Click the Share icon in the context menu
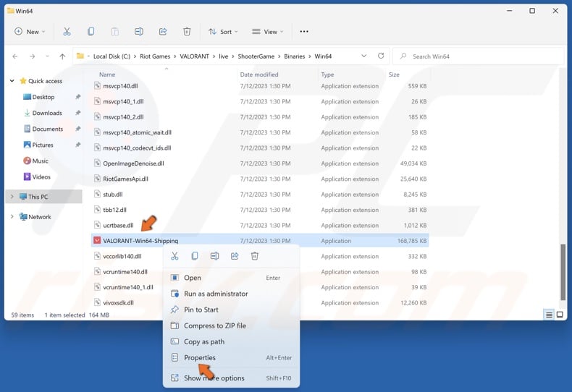 (x=235, y=256)
